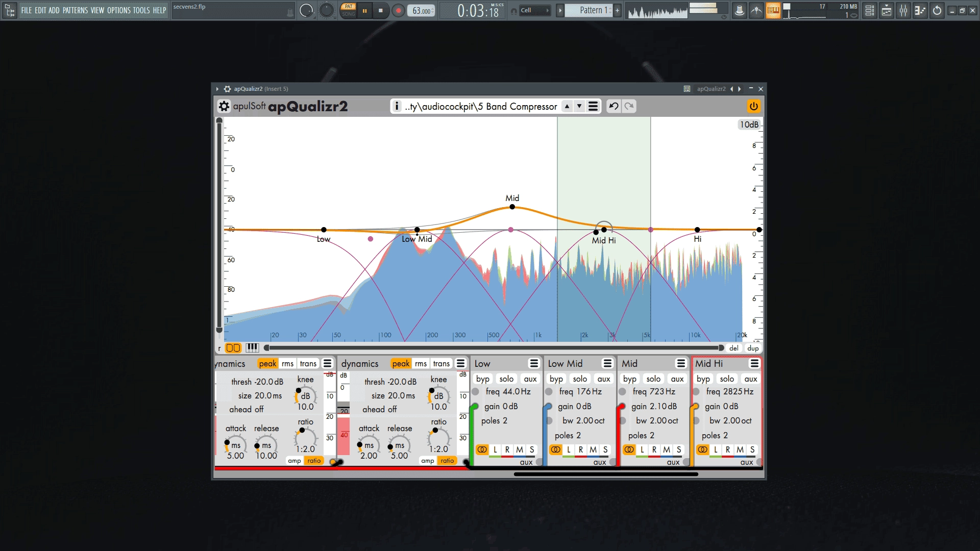The image size is (980, 551).
Task: Open first dynamics module menu icon
Action: [328, 363]
